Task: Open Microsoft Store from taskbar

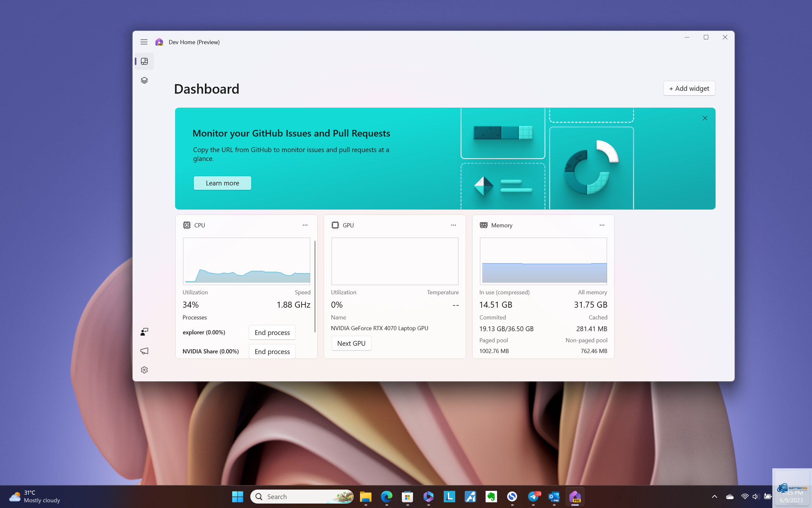Action: (407, 497)
